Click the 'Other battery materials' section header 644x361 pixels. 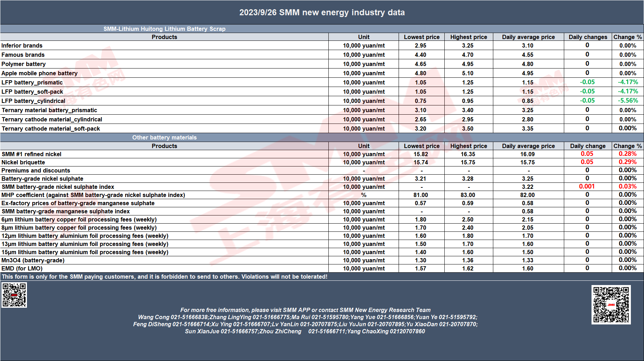coord(165,137)
